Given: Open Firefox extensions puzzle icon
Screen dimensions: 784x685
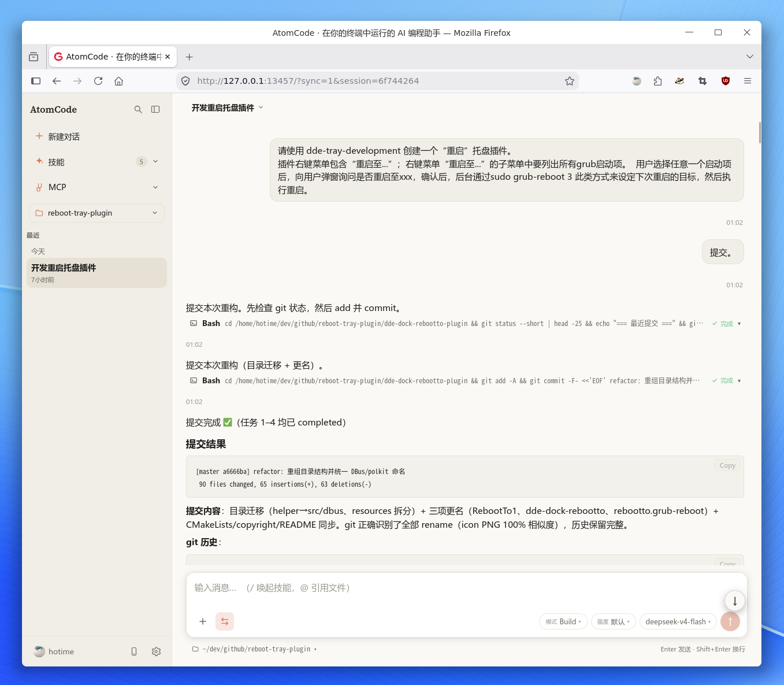Looking at the screenshot, I should point(657,81).
